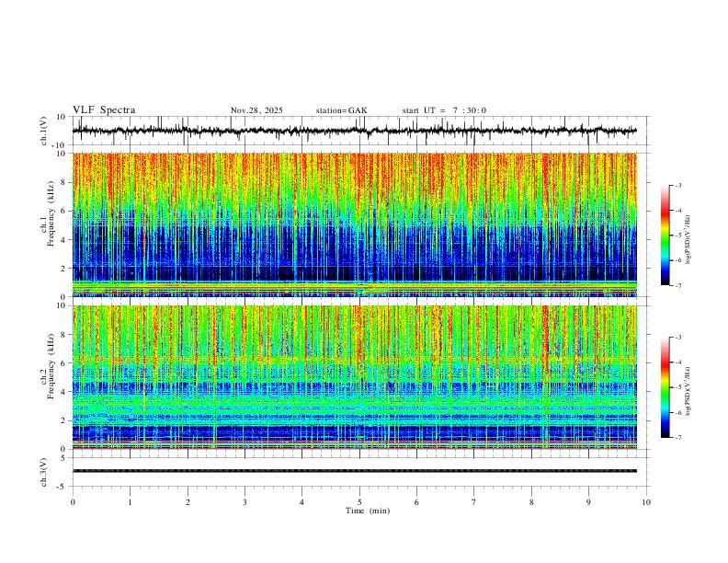Screen dimensions: 728x563
Task: Click the "-3" label on ch.2 color bar
Action: 678,338
